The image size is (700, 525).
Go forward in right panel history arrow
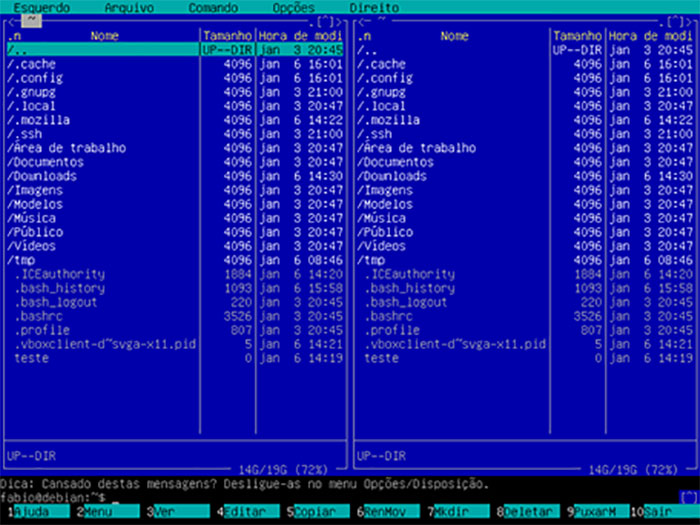689,21
